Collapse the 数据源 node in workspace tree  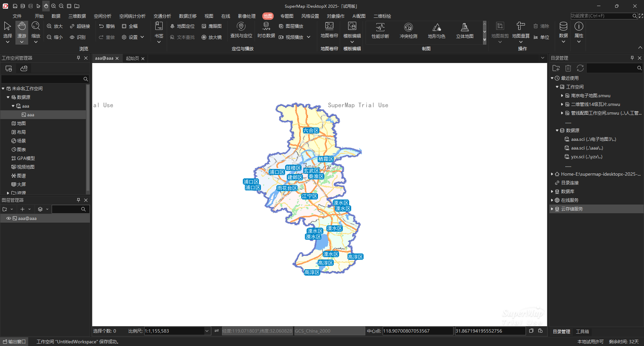pos(8,97)
